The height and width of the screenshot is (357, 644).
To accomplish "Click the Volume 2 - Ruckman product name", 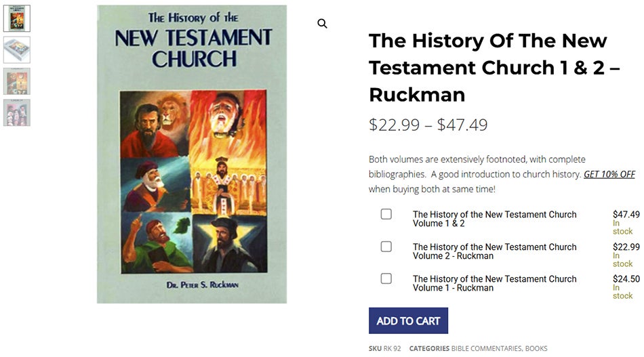I will coord(494,251).
